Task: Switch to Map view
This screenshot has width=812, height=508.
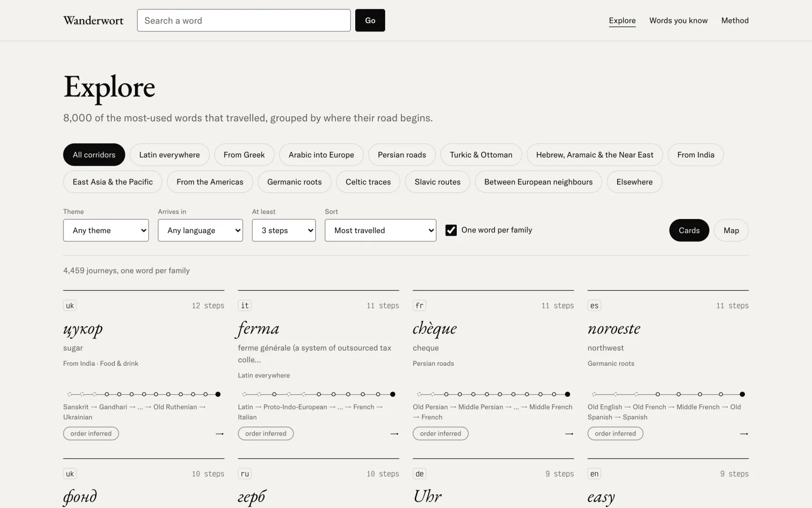Action: [731, 230]
